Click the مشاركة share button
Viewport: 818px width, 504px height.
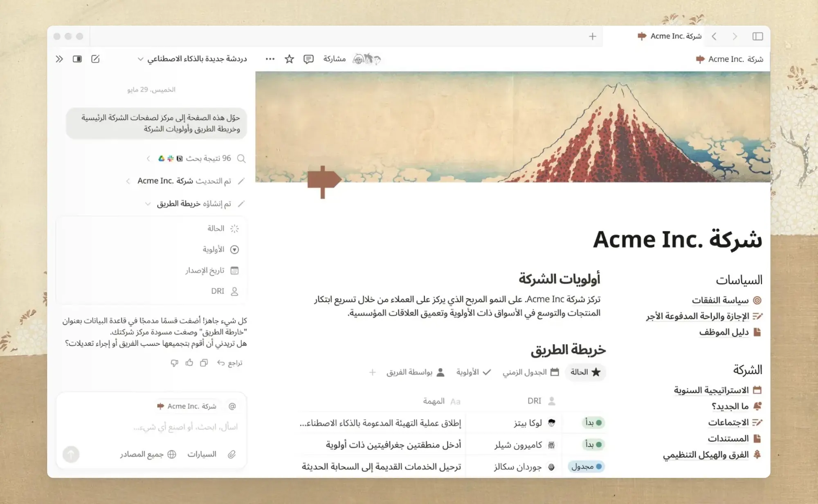click(334, 59)
